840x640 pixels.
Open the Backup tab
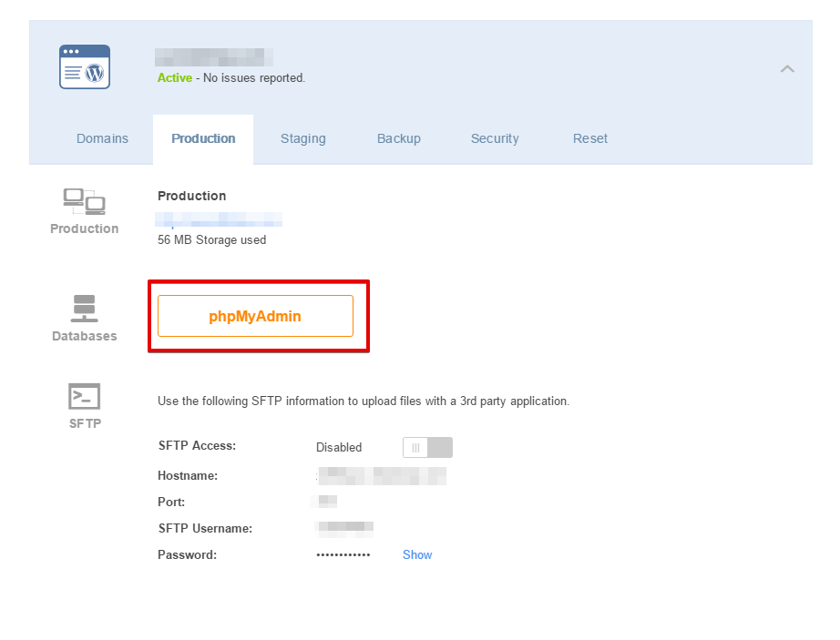[398, 138]
